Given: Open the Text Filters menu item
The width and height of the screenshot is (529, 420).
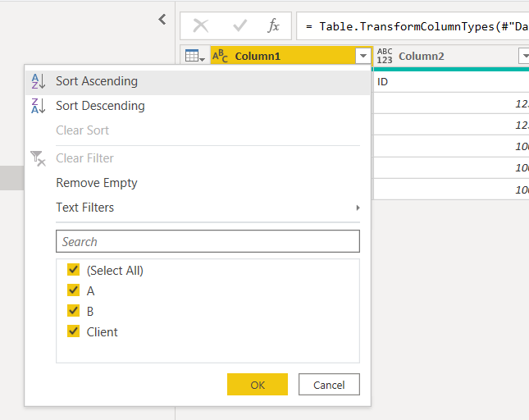Looking at the screenshot, I should point(198,208).
